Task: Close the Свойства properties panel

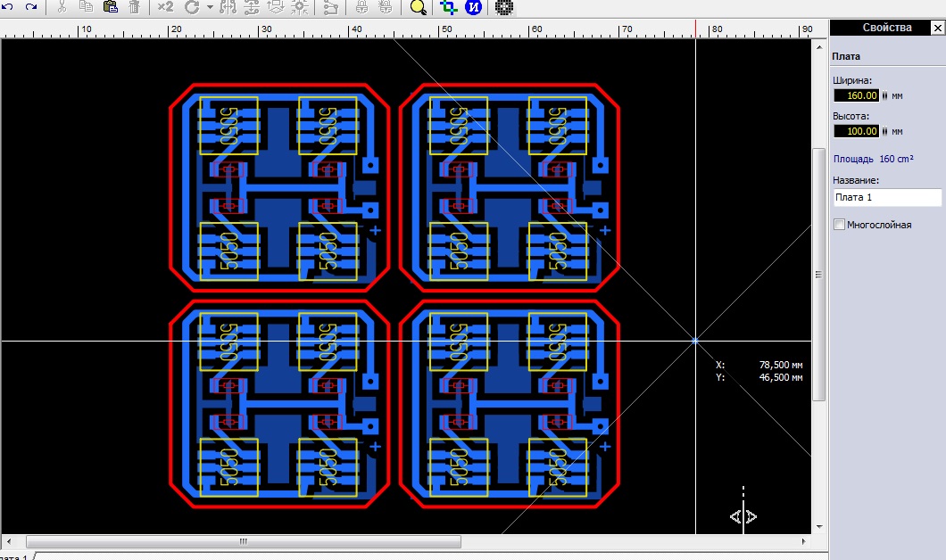Action: (x=936, y=28)
